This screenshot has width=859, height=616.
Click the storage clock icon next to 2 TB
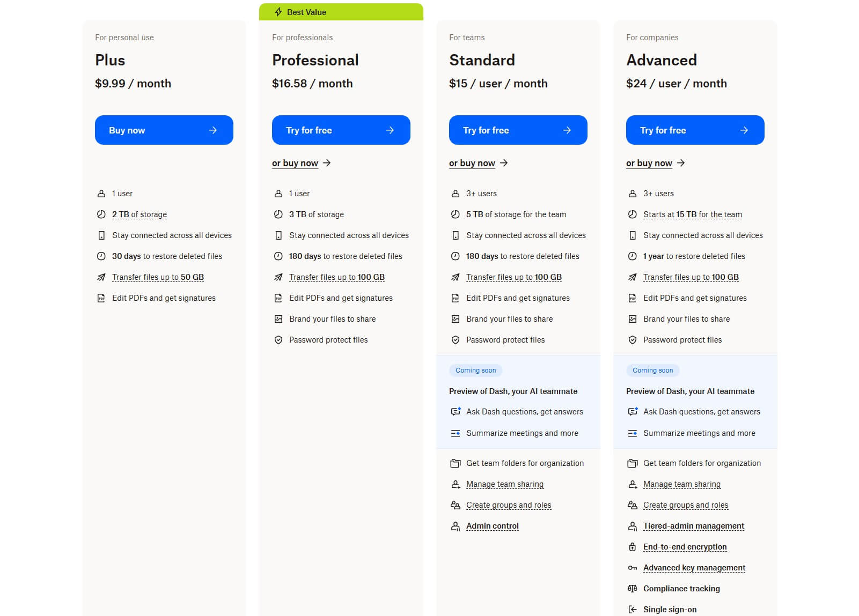[x=101, y=214]
